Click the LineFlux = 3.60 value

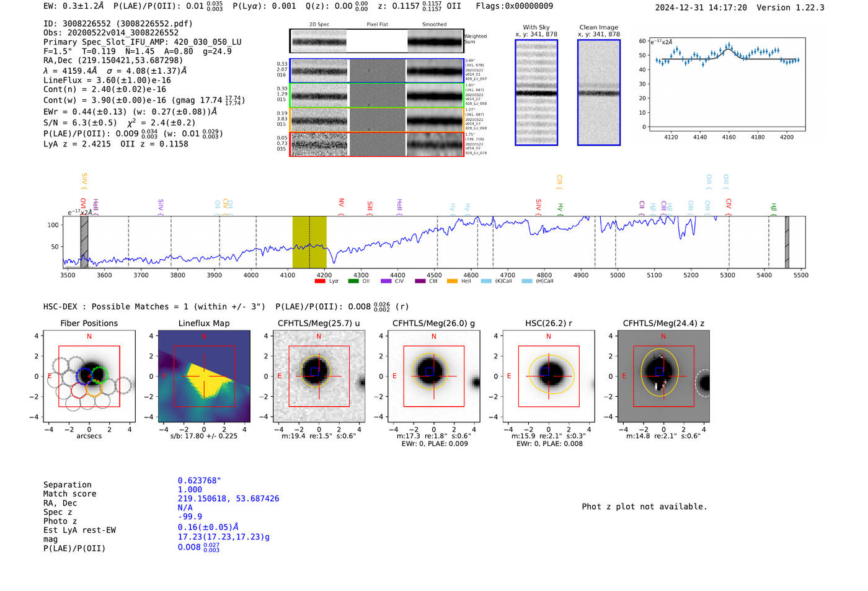[x=107, y=80]
